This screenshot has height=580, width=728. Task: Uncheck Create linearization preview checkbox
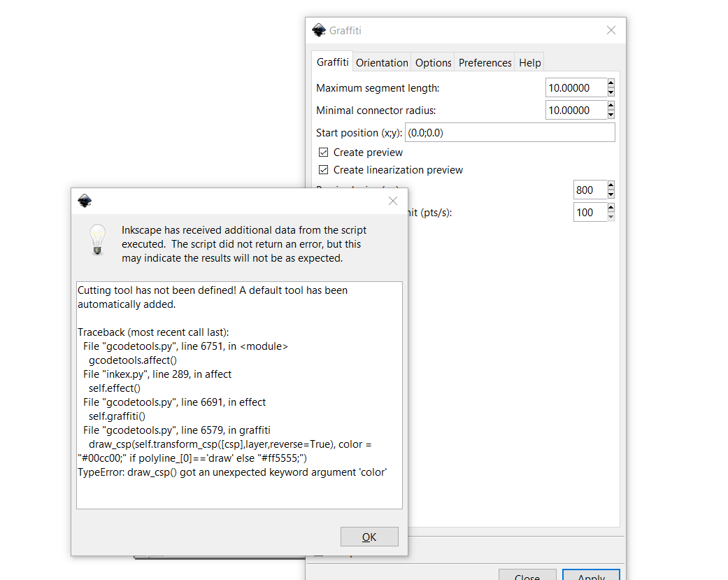(x=324, y=170)
